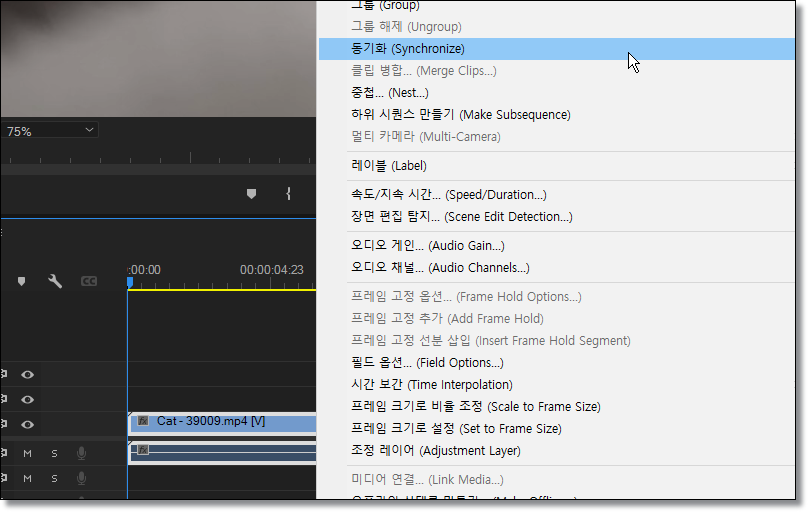
Task: Click timeline Add Marker shield icon
Action: click(21, 281)
